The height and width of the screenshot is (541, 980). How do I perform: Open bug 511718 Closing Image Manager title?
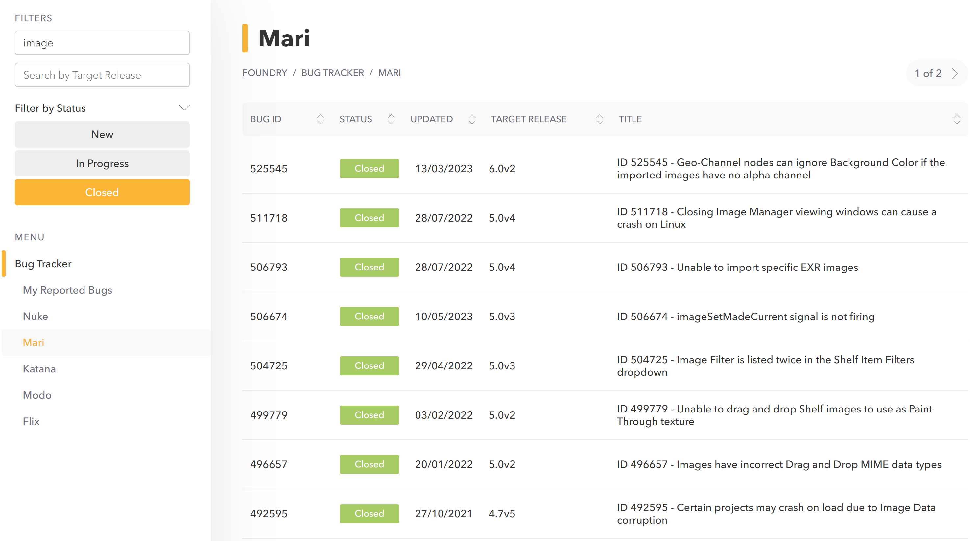[x=777, y=218]
